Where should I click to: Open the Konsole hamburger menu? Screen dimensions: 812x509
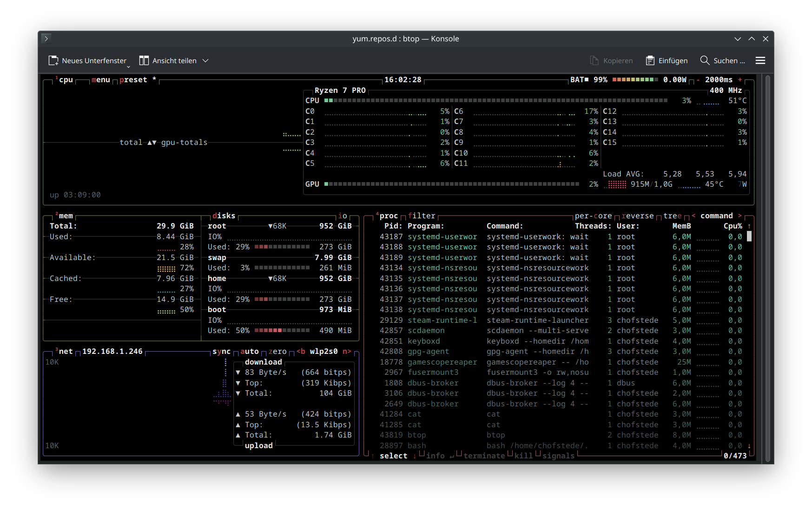760,61
